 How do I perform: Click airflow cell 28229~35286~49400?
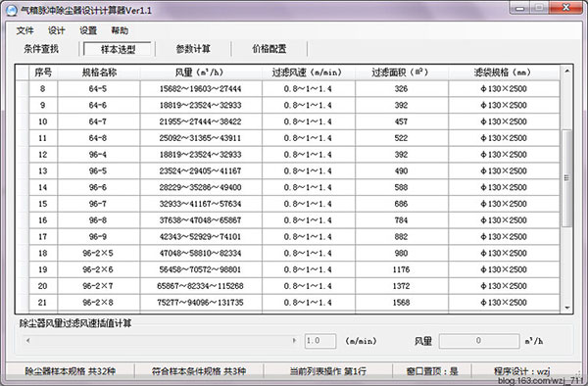201,187
